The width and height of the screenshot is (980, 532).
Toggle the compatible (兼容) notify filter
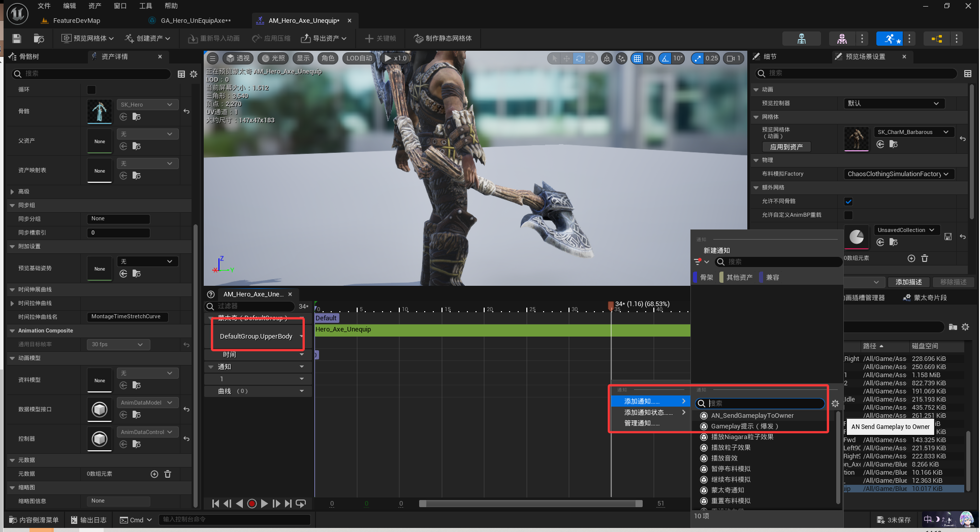[x=771, y=278]
